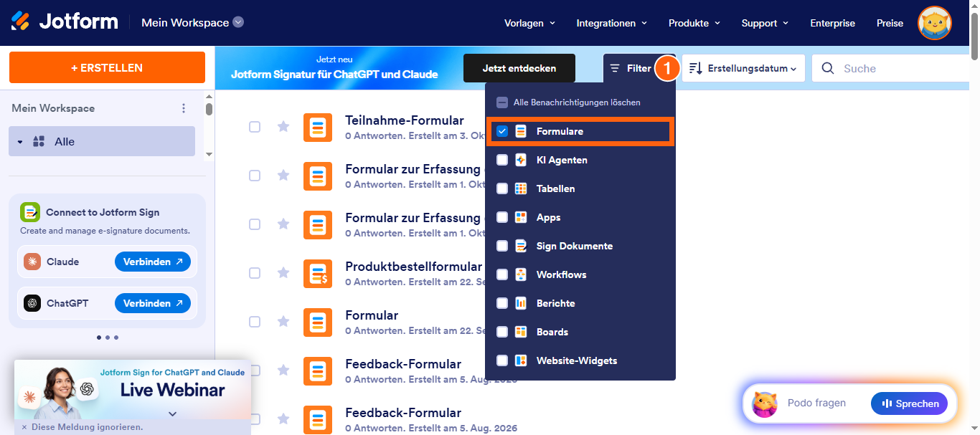
Task: Click Verbinden next to ChatGPT
Action: click(x=153, y=303)
